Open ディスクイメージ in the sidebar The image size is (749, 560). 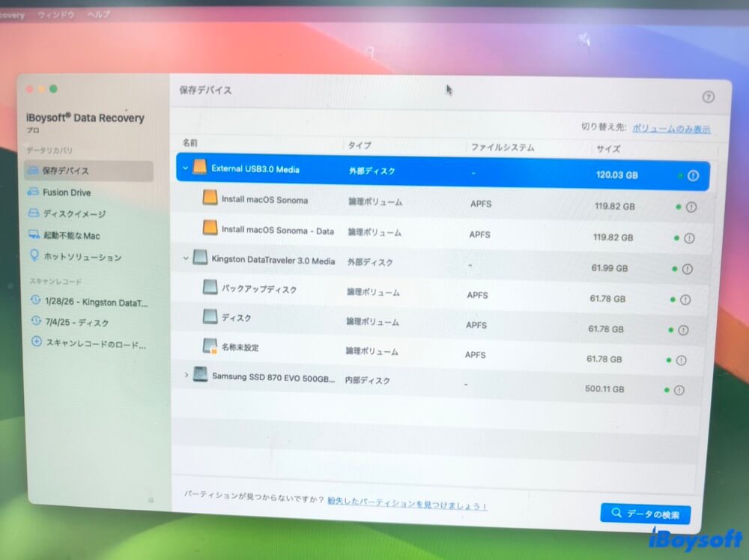pyautogui.click(x=74, y=214)
